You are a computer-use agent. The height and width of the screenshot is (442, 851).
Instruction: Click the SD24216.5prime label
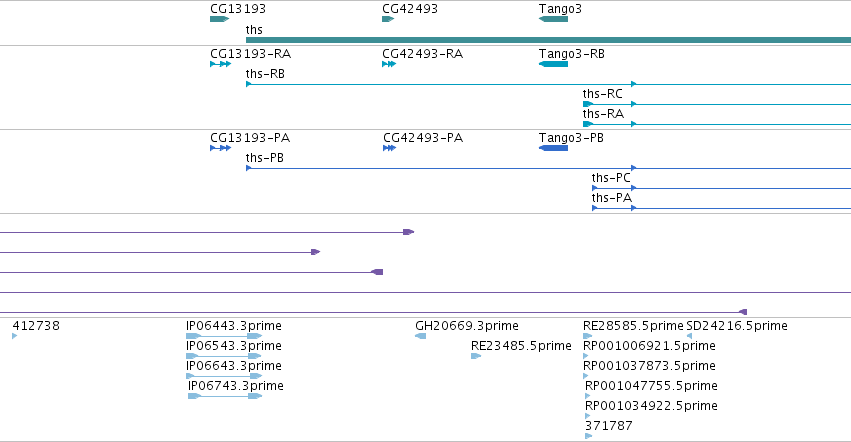tap(737, 326)
